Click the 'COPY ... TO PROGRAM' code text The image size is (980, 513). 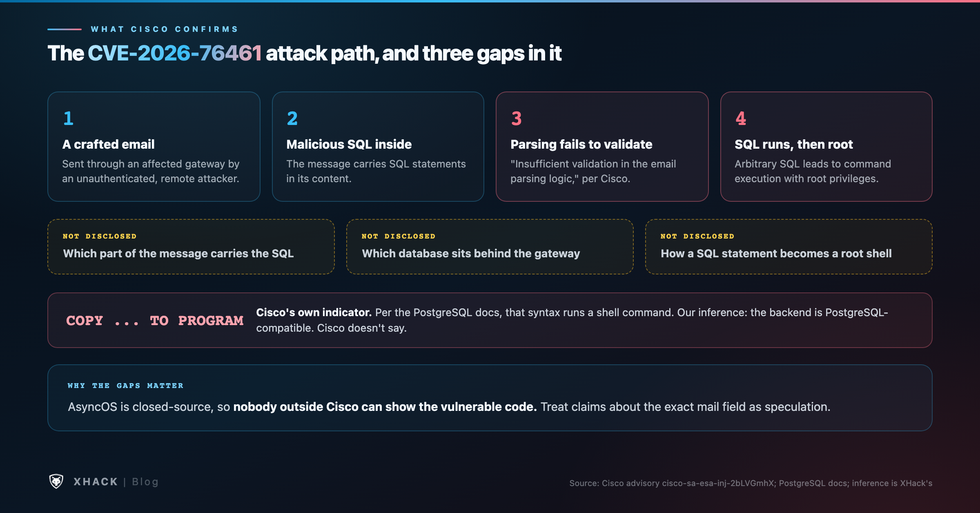[155, 321]
